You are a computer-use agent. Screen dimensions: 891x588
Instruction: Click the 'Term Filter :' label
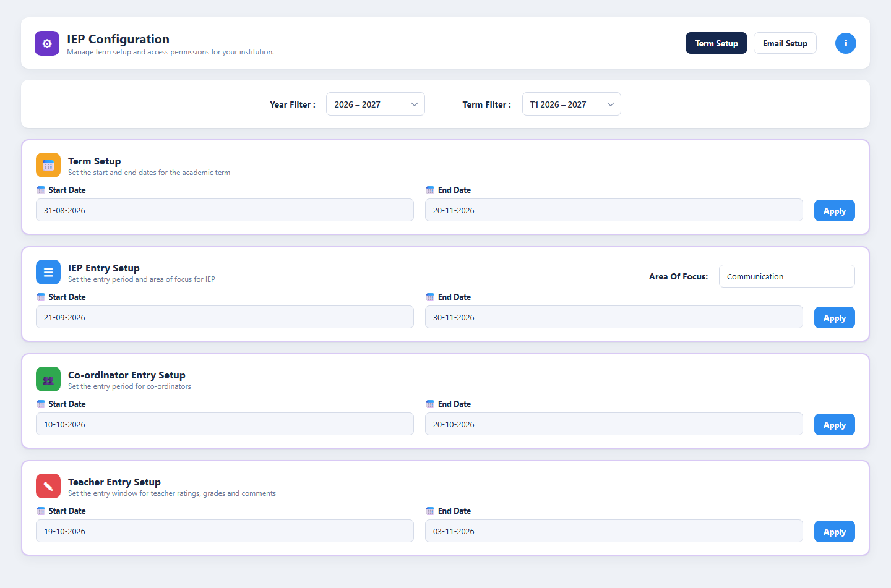pos(487,104)
